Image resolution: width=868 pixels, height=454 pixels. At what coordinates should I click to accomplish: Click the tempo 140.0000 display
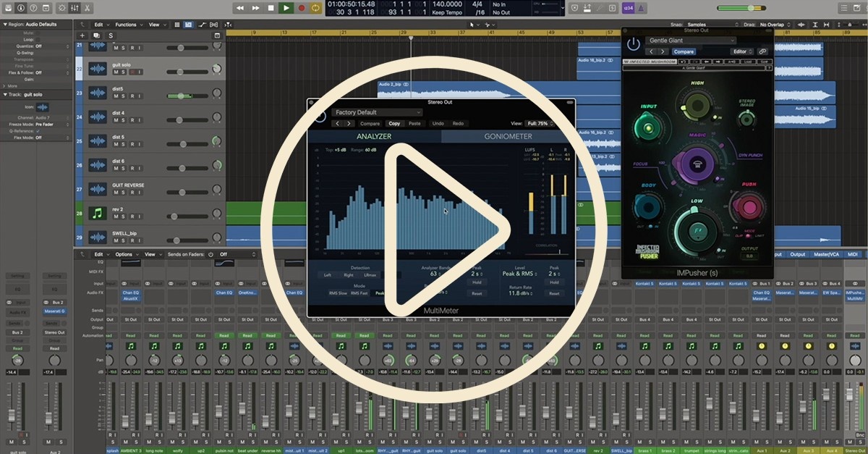click(448, 4)
